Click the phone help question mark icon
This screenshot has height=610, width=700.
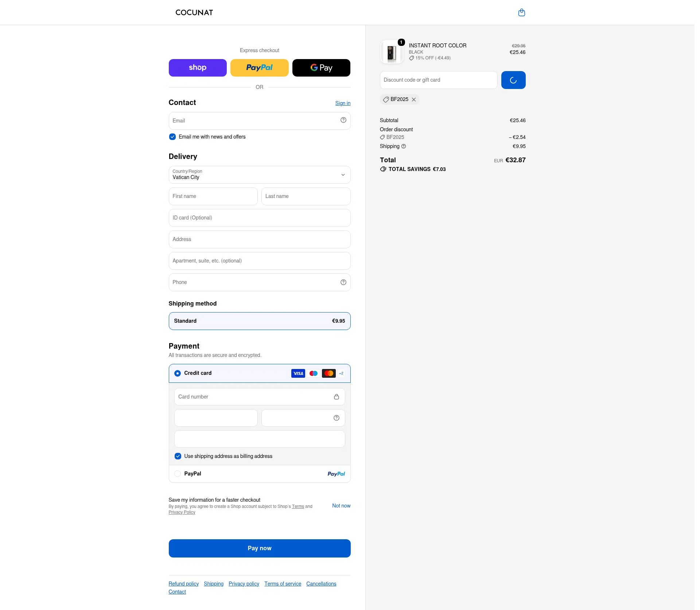(343, 282)
